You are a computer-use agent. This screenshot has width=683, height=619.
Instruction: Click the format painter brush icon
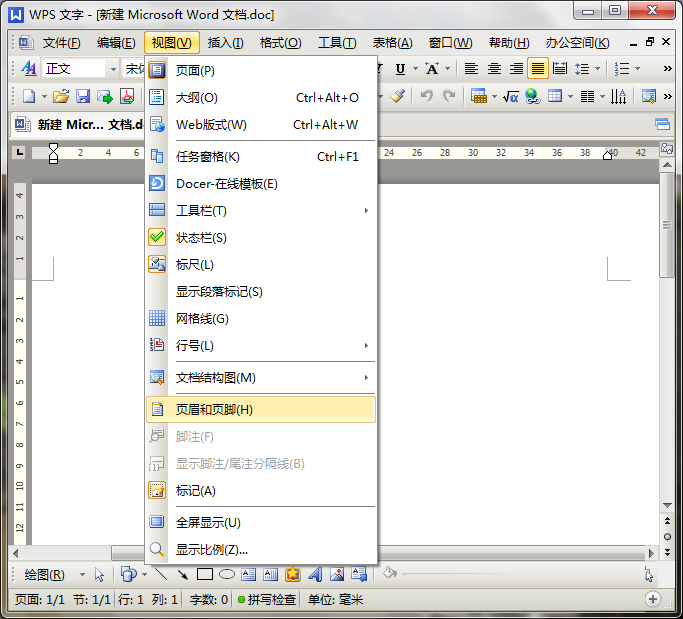(397, 96)
